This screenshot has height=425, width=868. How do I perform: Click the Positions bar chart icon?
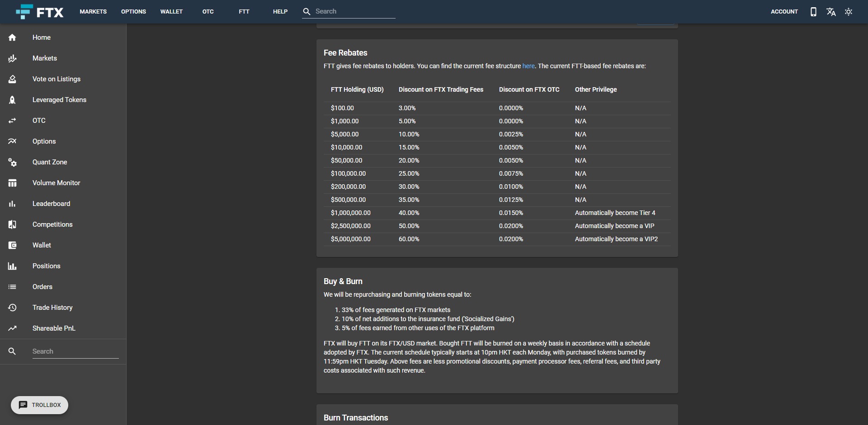point(12,266)
